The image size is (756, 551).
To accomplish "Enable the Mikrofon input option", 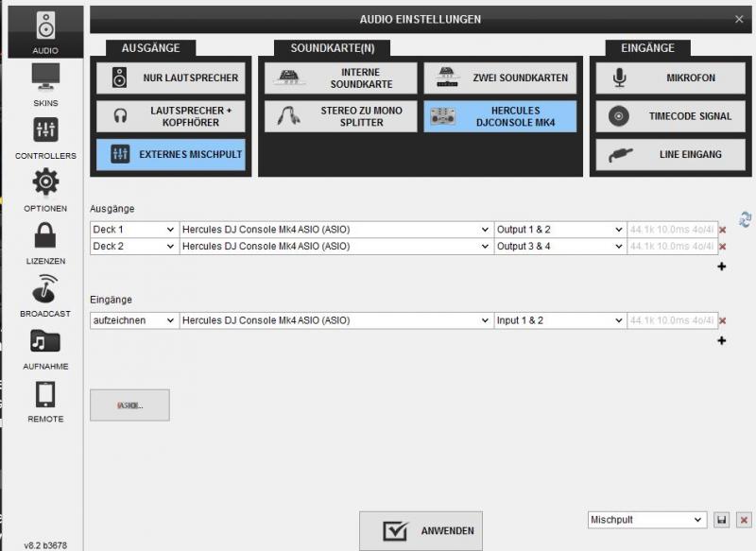I will pos(670,77).
